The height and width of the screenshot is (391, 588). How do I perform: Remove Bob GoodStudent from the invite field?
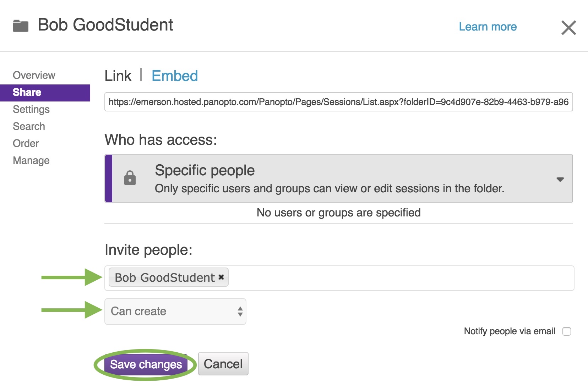tap(221, 277)
